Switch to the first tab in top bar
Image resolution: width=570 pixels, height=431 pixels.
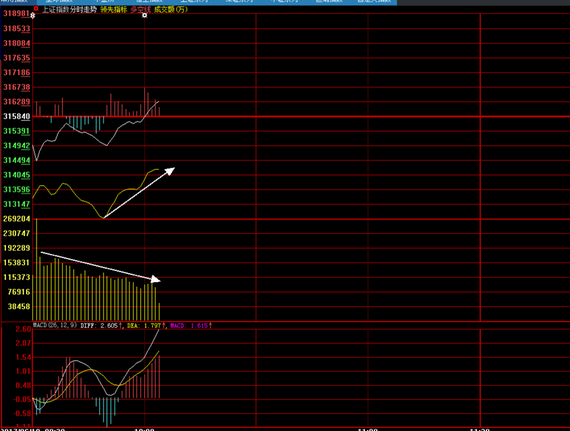click(18, 1)
